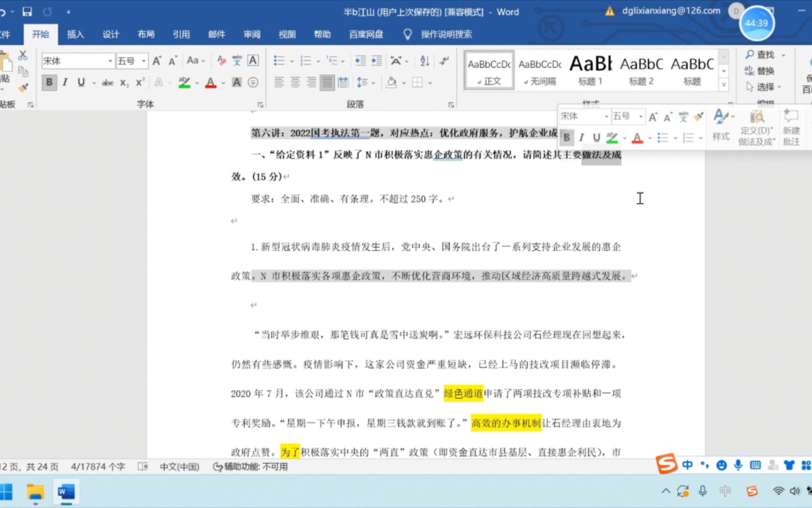Show paragraph marks icon
Screen dimensions: 812x508
[444, 61]
